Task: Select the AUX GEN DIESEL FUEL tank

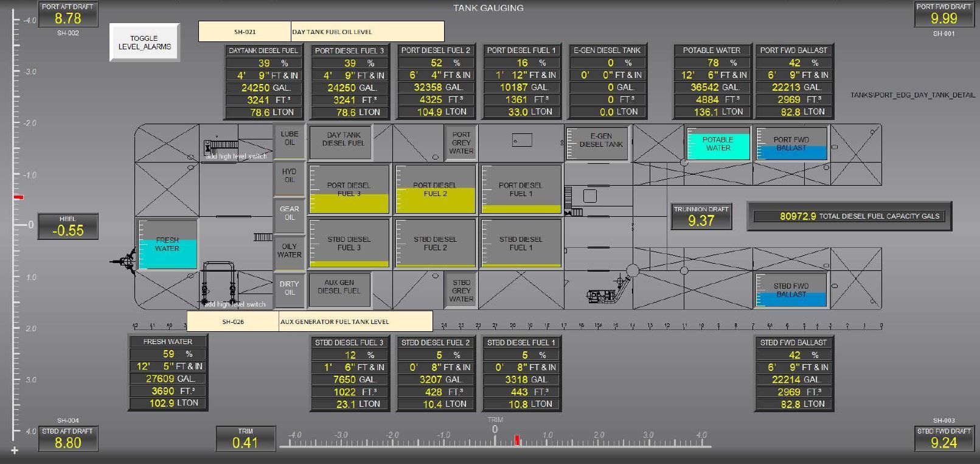Action: [x=339, y=290]
